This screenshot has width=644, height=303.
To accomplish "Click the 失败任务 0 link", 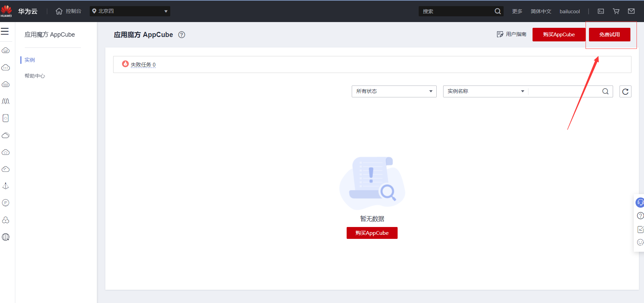I will pyautogui.click(x=143, y=64).
